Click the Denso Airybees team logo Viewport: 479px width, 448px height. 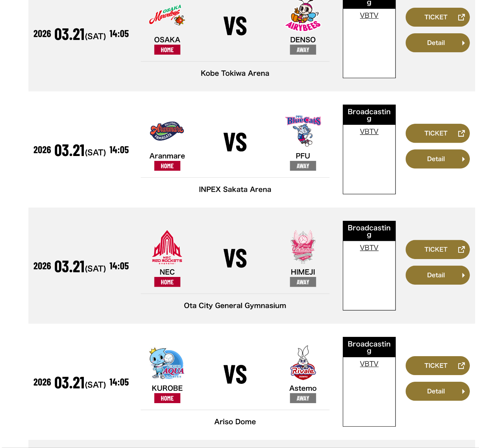[303, 16]
